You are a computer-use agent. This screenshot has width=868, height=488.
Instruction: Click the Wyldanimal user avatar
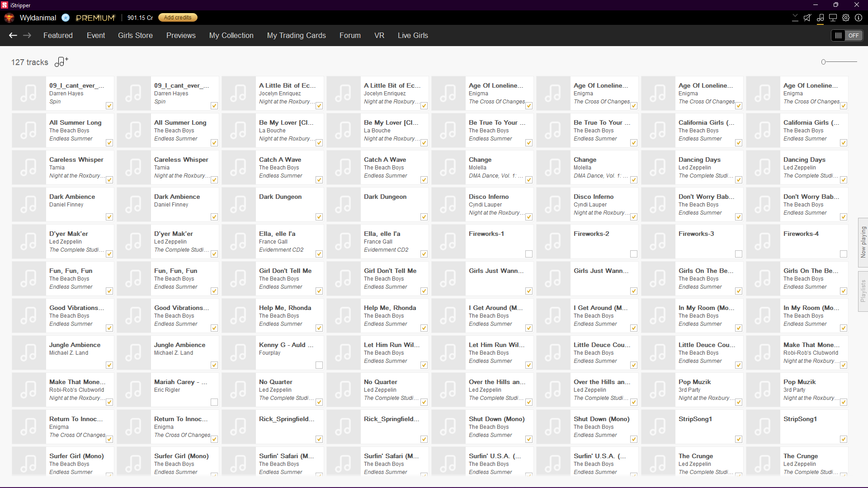pos(9,18)
